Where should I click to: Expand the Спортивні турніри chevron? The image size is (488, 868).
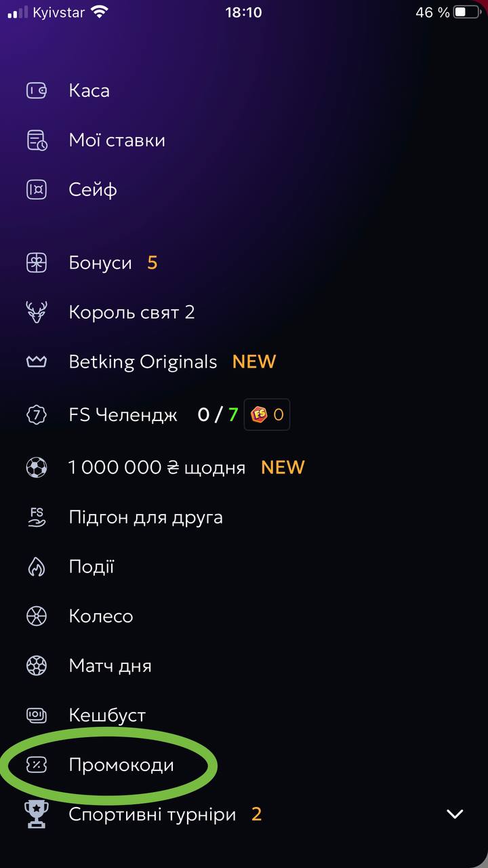click(455, 814)
